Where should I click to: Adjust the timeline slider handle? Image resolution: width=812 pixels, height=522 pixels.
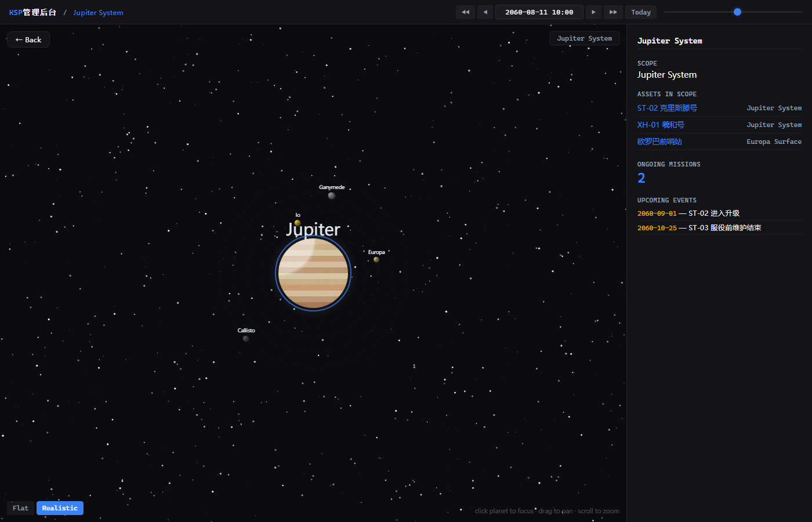(x=737, y=12)
